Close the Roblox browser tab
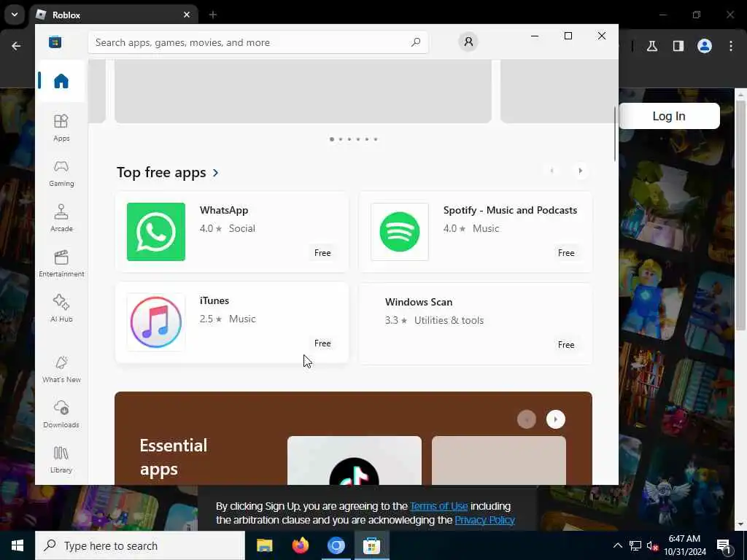Image resolution: width=747 pixels, height=560 pixels. (x=187, y=15)
